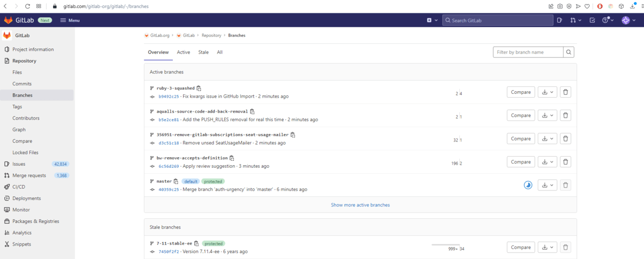Open Contributors in sidebar
The image size is (644, 259).
pyautogui.click(x=26, y=118)
